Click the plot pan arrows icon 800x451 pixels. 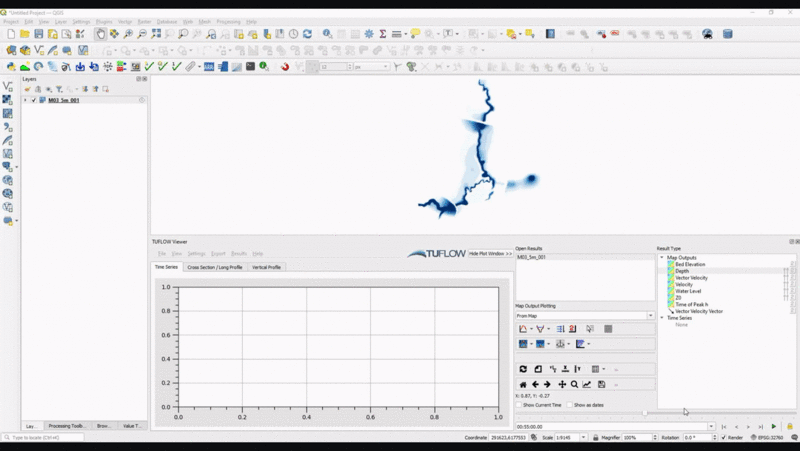click(x=562, y=384)
